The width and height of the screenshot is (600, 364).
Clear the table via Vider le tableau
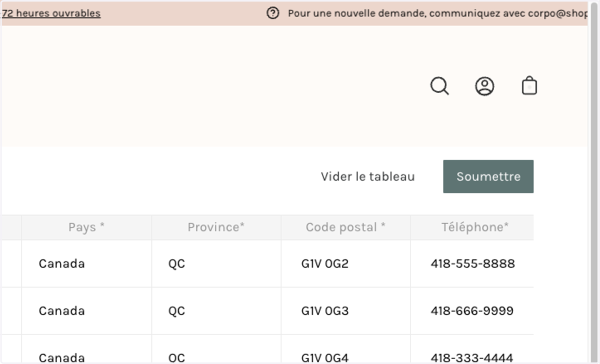368,176
